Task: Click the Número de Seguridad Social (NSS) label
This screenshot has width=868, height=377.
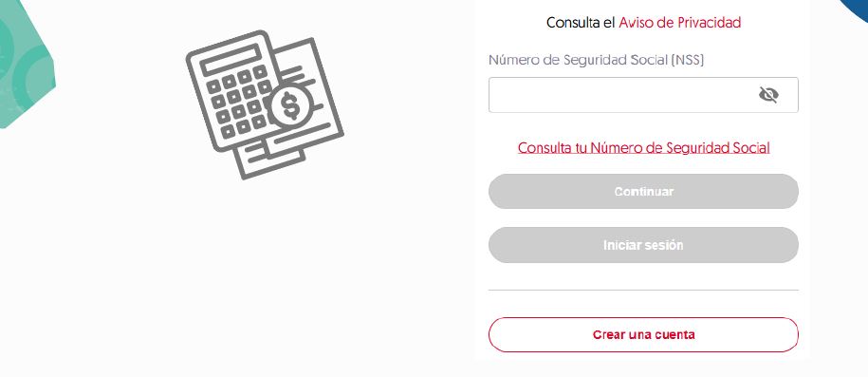Action: (596, 60)
